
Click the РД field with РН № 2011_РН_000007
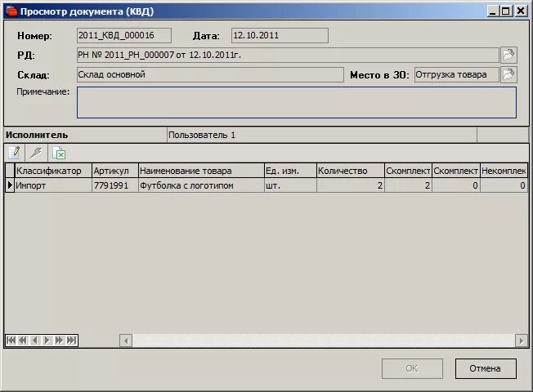pyautogui.click(x=288, y=55)
